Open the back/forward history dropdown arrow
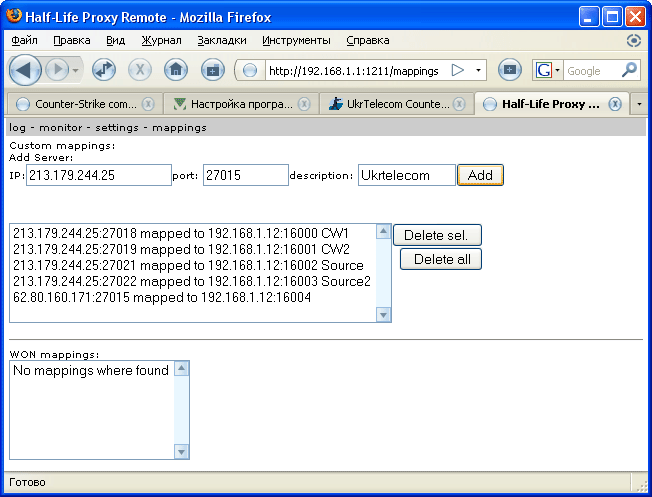Screen dimensions: 652x497 (x=76, y=70)
